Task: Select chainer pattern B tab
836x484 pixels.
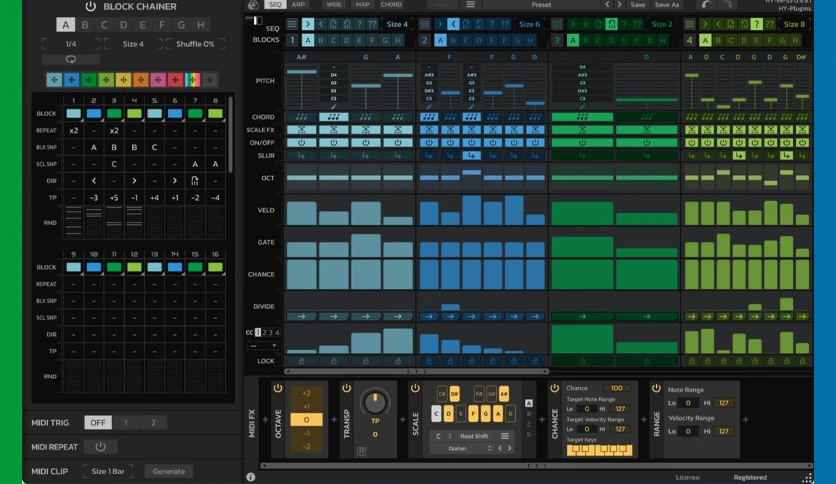Action: pos(85,25)
